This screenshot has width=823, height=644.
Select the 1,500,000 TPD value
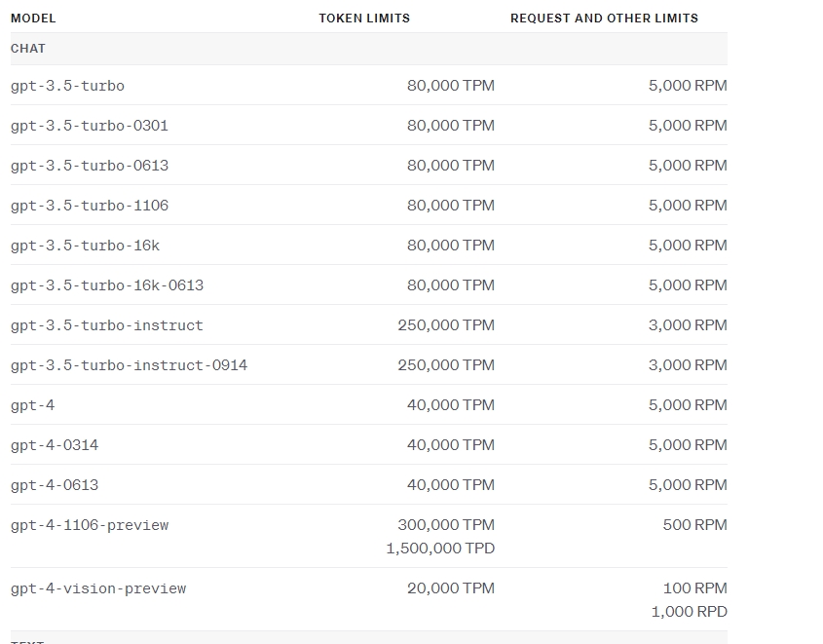tap(440, 549)
